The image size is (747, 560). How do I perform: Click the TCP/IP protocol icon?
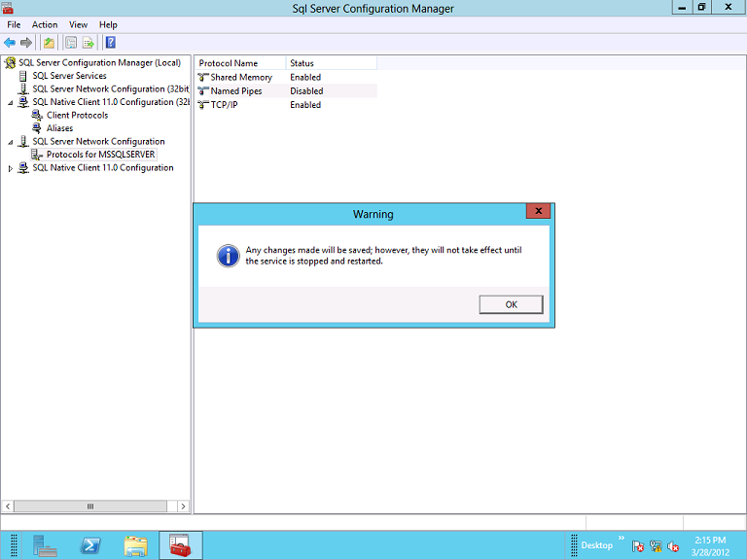(203, 104)
